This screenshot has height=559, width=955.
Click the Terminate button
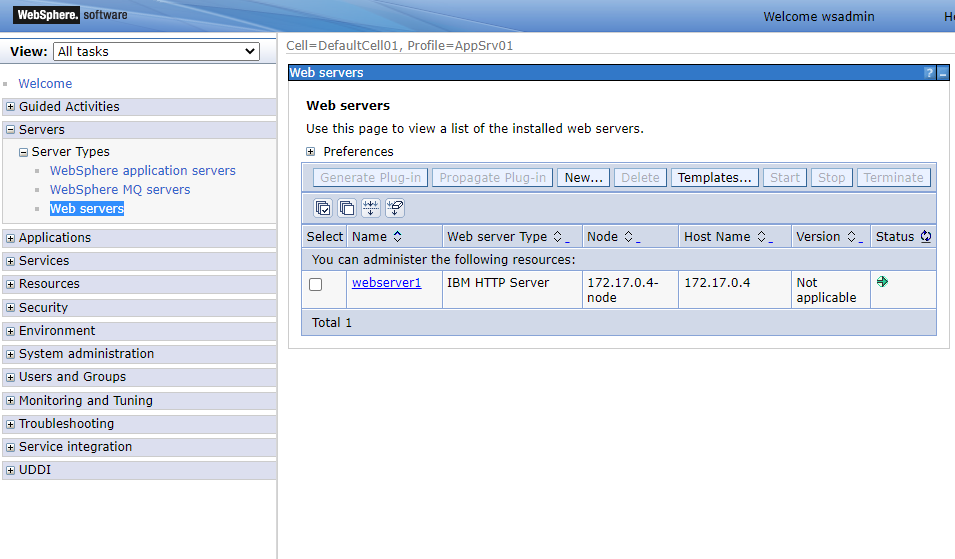893,178
